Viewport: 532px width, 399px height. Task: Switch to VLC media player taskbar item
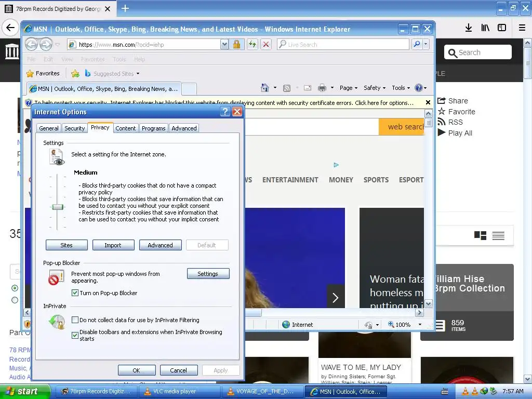179,392
